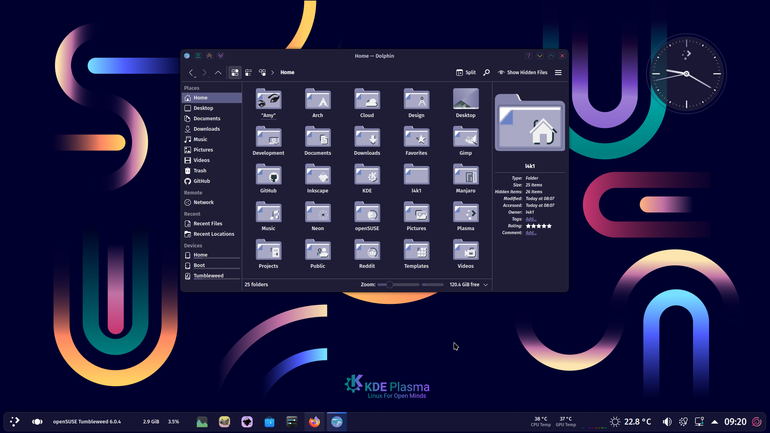The width and height of the screenshot is (770, 433).
Task: Go up to the parent folder
Action: (218, 73)
